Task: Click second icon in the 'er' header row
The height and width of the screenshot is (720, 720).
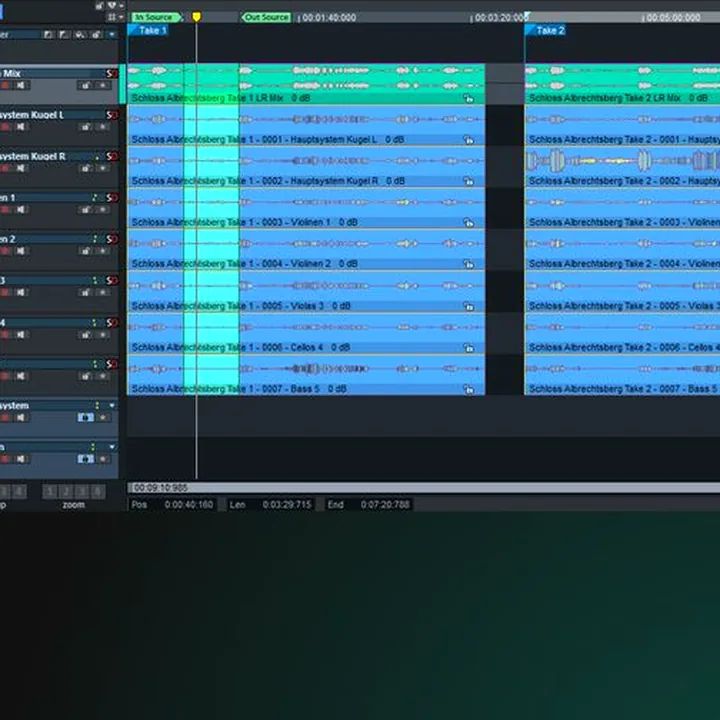Action: point(64,34)
